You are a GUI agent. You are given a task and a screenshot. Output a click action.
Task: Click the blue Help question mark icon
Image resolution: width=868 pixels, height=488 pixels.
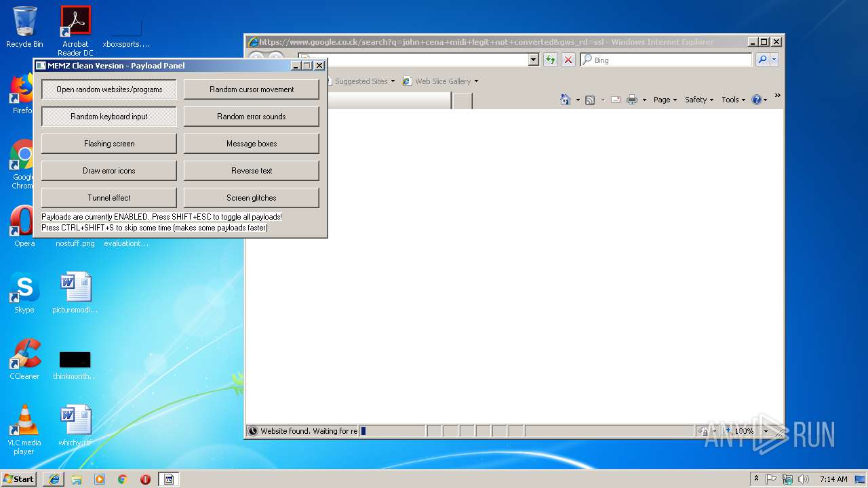click(757, 100)
